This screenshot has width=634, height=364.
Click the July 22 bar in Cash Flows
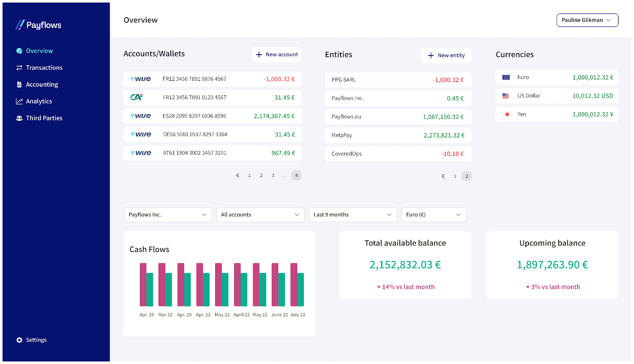[297, 285]
